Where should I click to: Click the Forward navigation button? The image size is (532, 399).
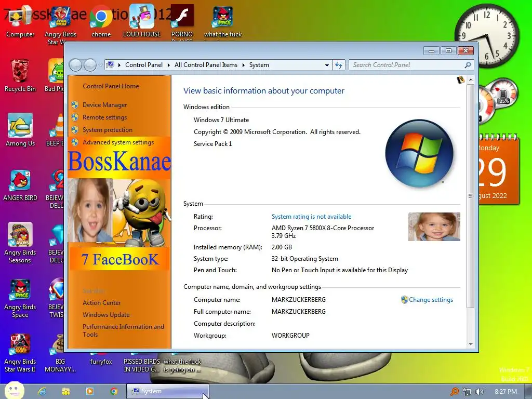tap(90, 65)
